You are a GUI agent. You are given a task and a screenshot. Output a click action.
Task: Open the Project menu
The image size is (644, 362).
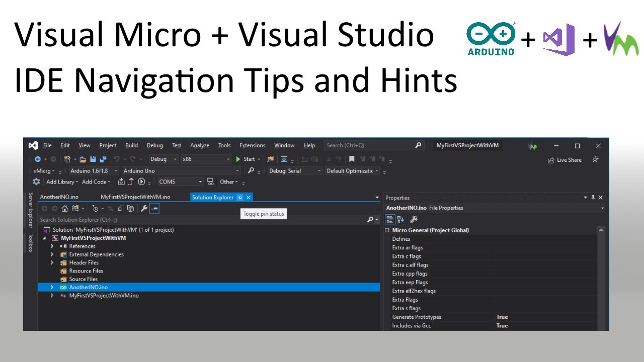click(108, 145)
